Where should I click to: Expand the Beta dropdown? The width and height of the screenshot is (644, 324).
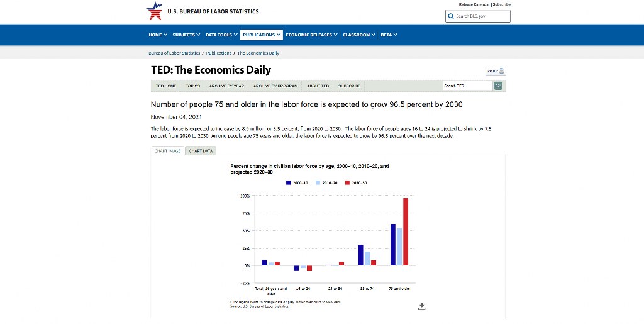click(x=389, y=35)
